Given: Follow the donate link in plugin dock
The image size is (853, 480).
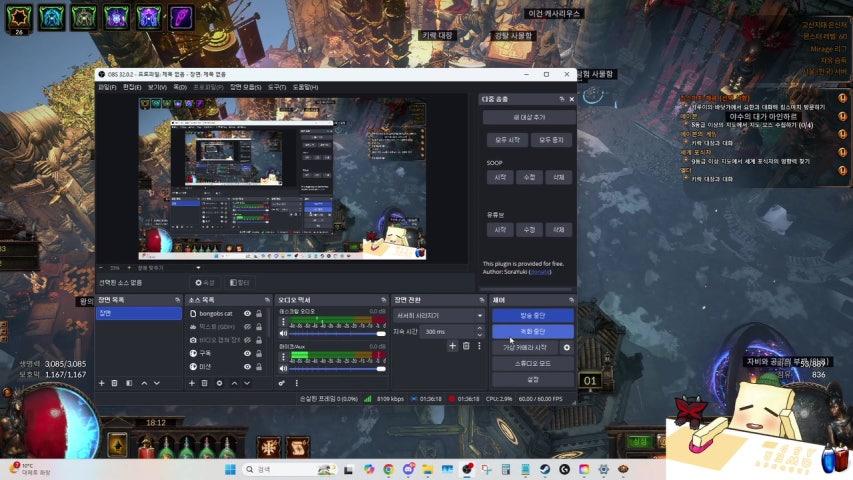Looking at the screenshot, I should pyautogui.click(x=540, y=272).
